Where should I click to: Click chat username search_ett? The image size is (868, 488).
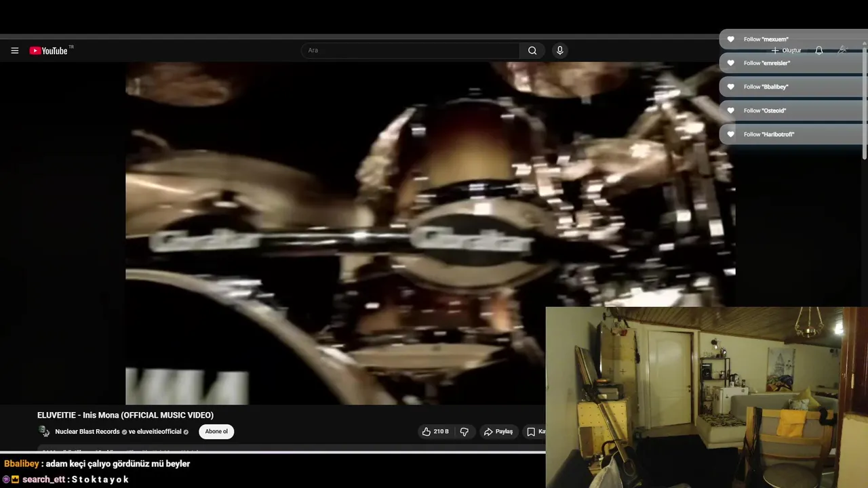point(44,479)
